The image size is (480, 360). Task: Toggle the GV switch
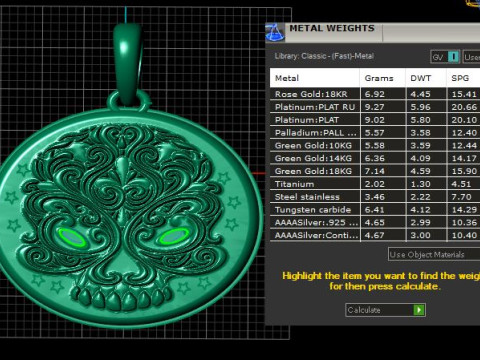point(445,57)
